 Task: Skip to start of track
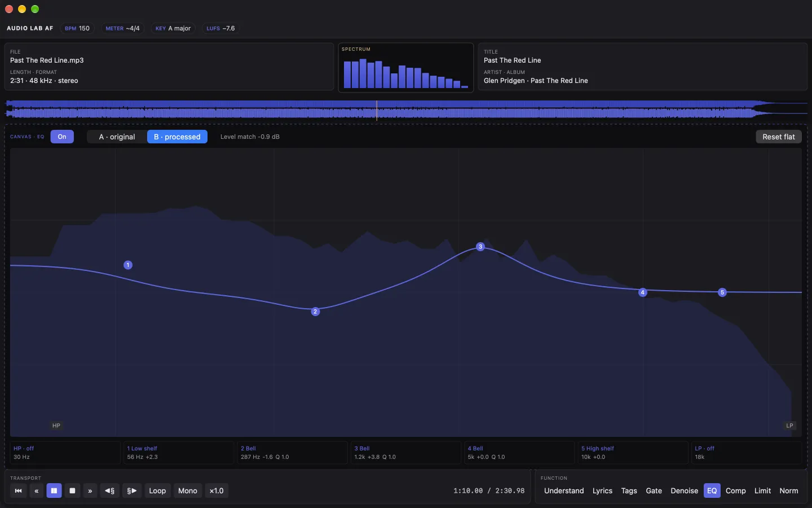18,491
